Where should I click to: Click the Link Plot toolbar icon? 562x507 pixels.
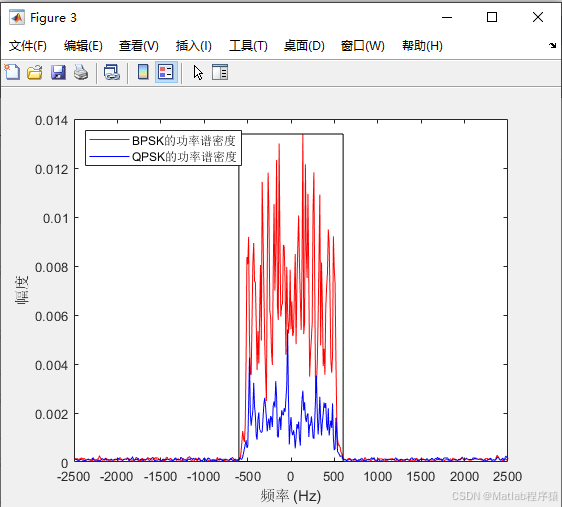click(x=111, y=72)
